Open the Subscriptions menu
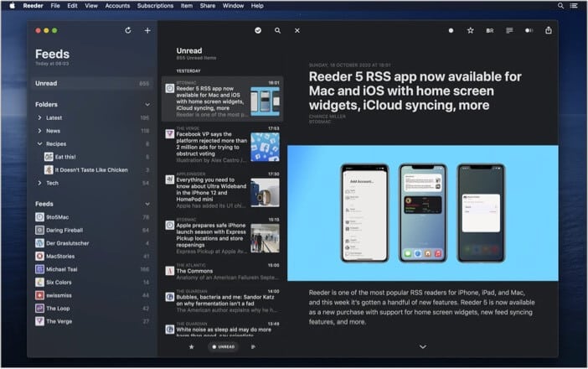Screen dimensions: 588x369 pyautogui.click(x=155, y=5)
